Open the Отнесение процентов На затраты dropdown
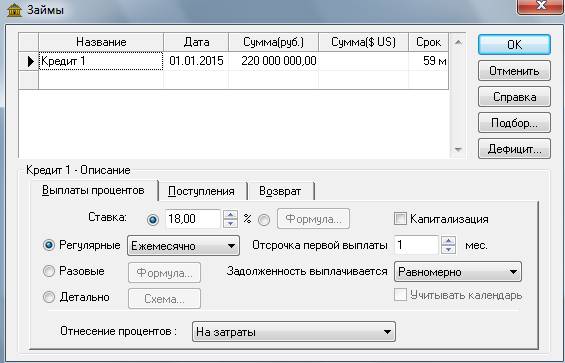The width and height of the screenshot is (565, 363). [x=294, y=332]
